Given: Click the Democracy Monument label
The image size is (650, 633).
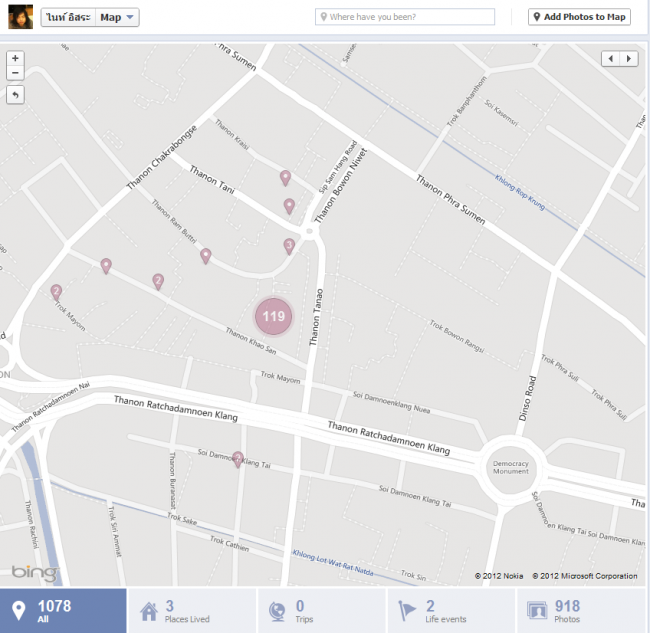Looking at the screenshot, I should click(511, 468).
